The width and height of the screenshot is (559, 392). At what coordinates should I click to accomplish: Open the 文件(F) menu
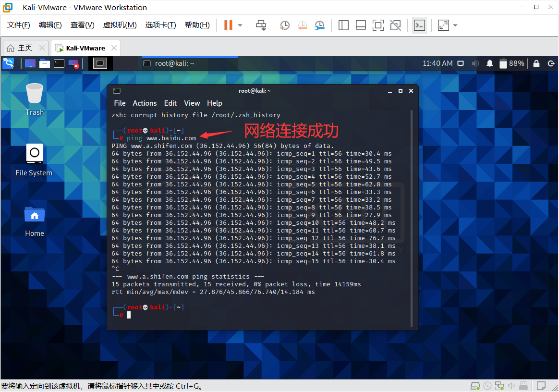click(19, 25)
